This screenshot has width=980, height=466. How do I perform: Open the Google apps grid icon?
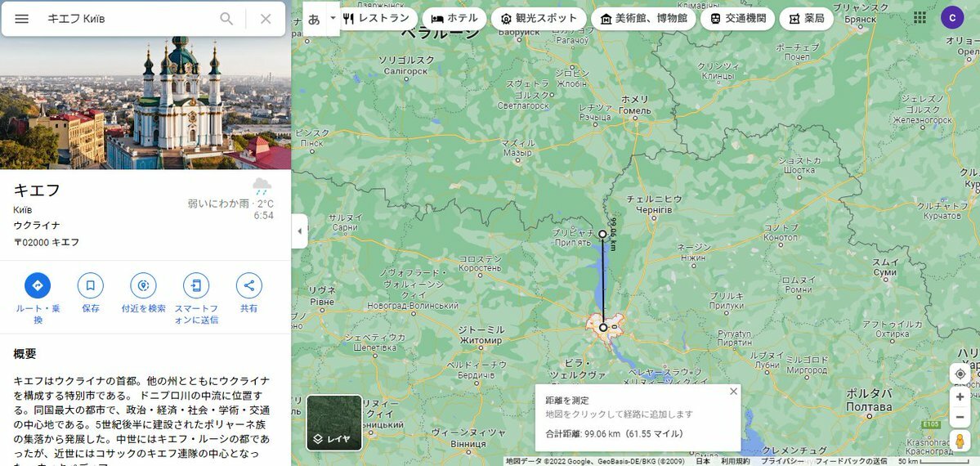(x=920, y=17)
